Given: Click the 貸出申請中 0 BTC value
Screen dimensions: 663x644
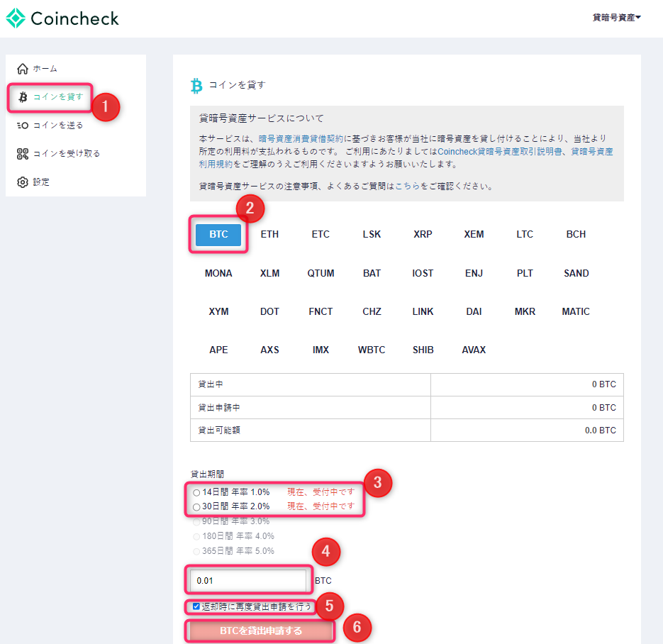Looking at the screenshot, I should coord(604,408).
